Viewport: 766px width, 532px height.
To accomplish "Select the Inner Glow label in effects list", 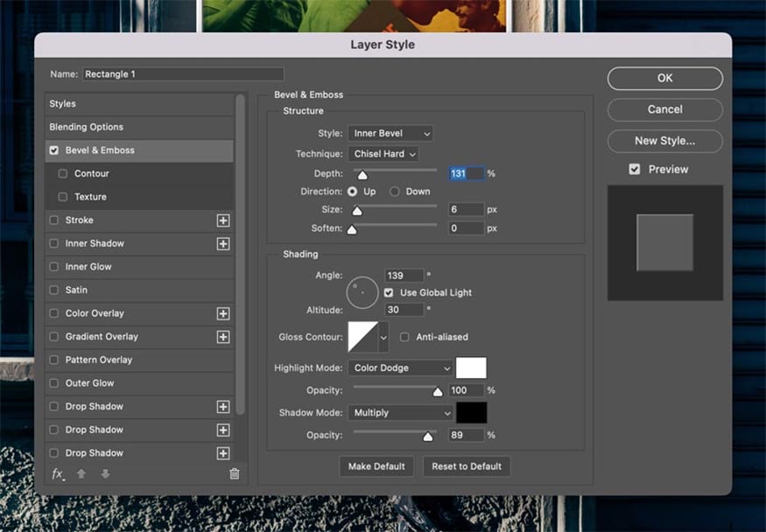I will 88,267.
